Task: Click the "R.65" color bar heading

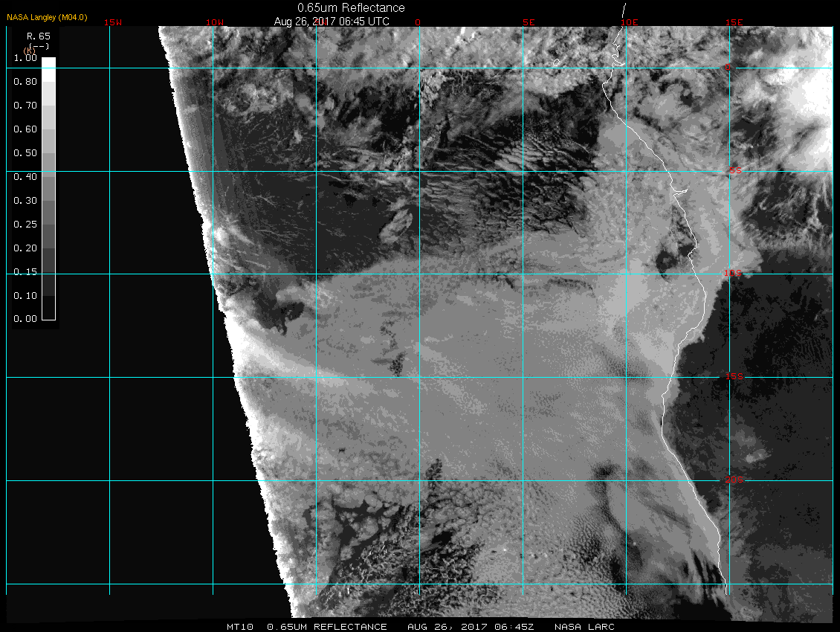Action: [39, 36]
